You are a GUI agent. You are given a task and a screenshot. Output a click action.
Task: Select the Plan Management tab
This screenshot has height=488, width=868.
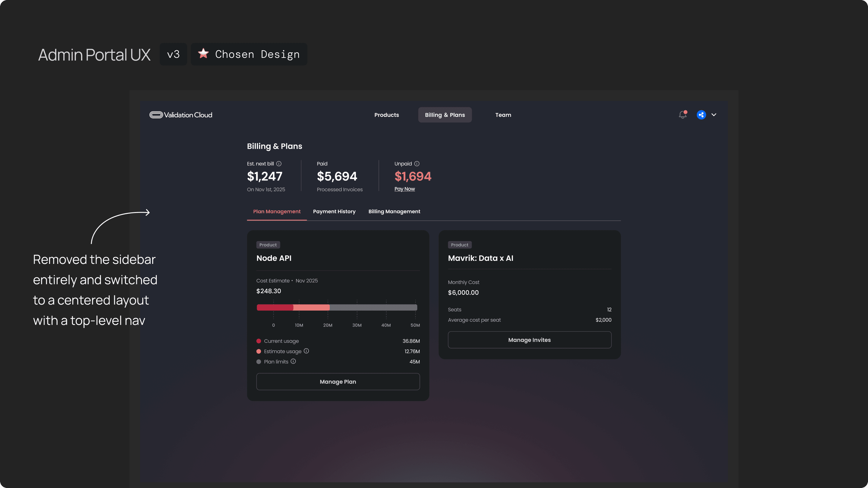click(277, 211)
